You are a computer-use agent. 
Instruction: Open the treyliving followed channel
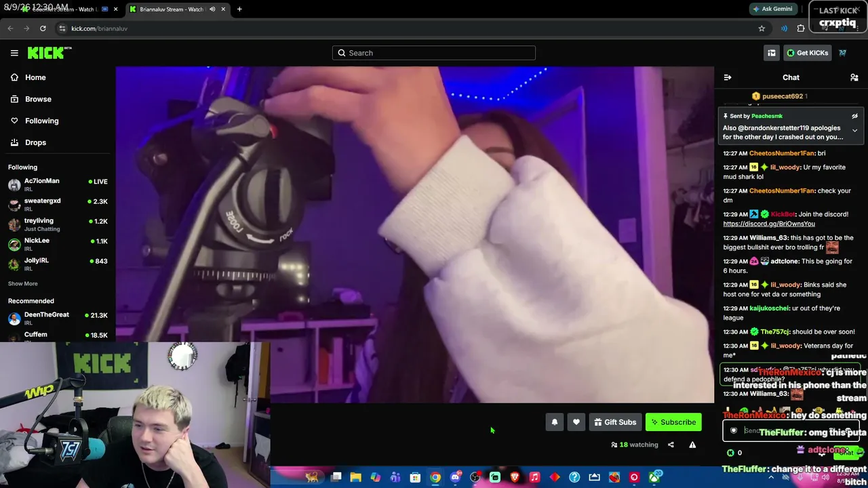tap(58, 224)
